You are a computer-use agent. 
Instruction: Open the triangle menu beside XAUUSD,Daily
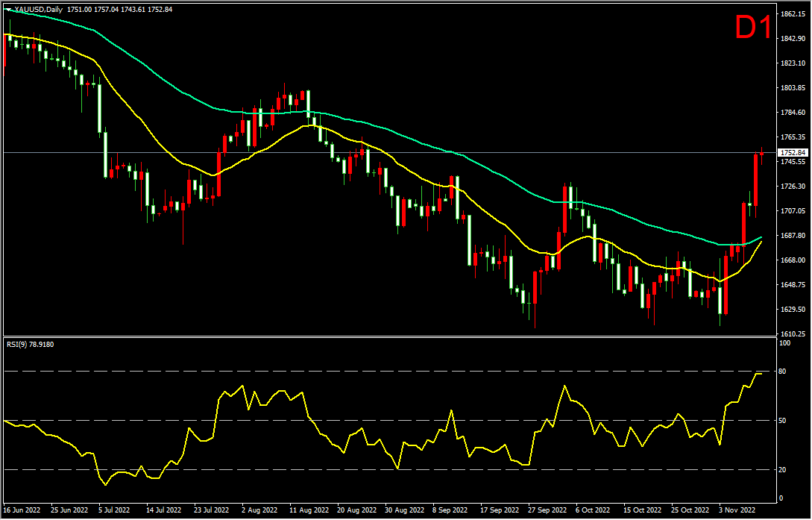[x=7, y=9]
